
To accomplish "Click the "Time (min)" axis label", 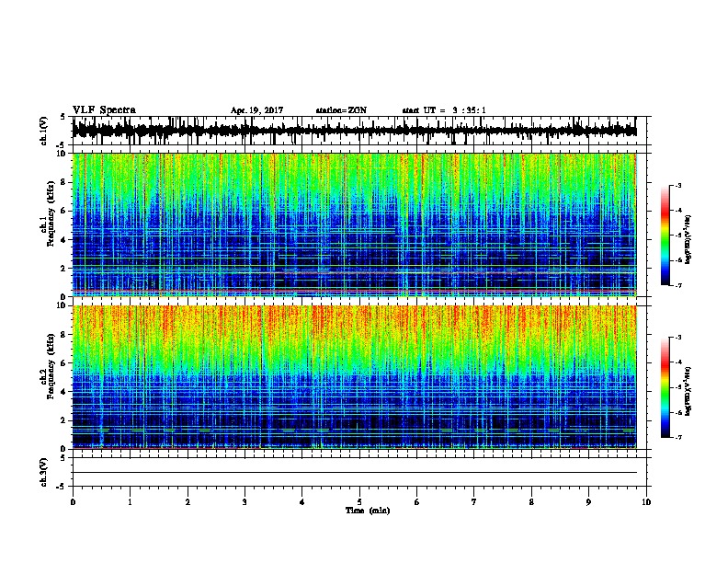I will (368, 511).
